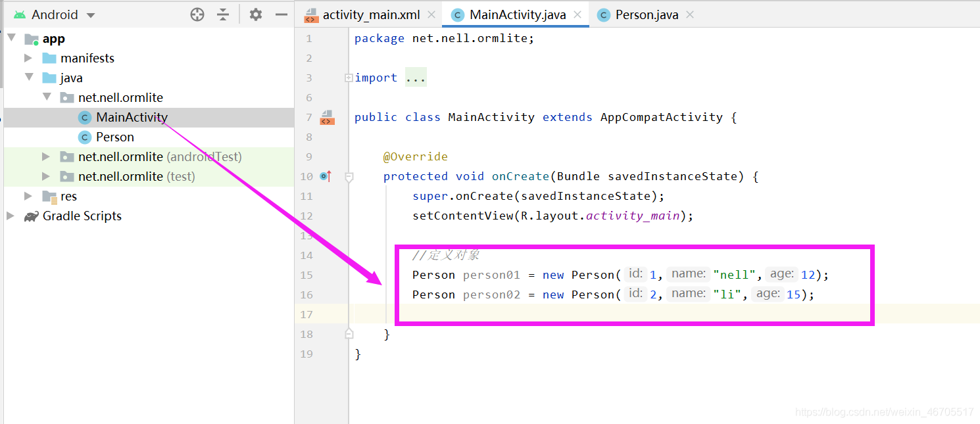Collapse the onCreate method fold marker

click(349, 176)
